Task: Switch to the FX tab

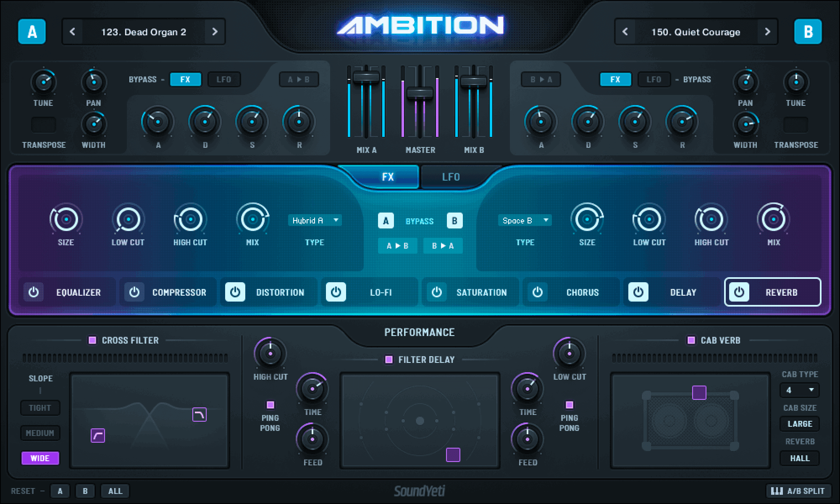Action: point(387,177)
